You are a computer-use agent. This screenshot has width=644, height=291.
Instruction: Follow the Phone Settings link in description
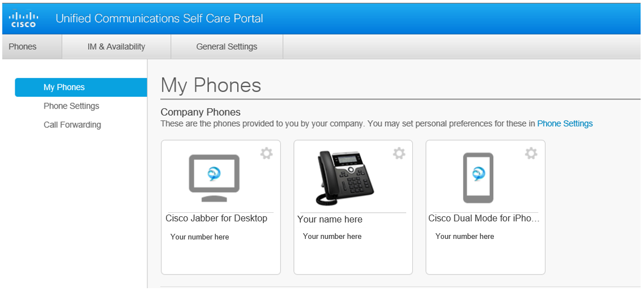pos(565,123)
